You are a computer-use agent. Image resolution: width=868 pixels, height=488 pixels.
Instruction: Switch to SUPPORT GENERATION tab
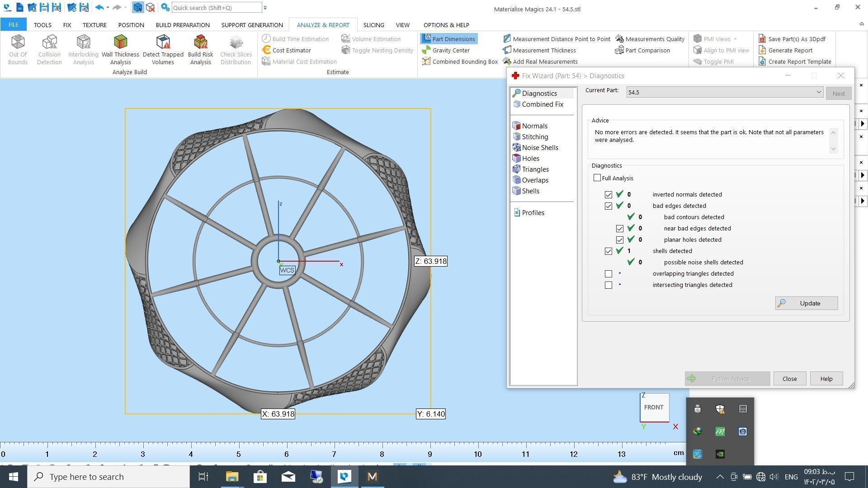point(252,25)
